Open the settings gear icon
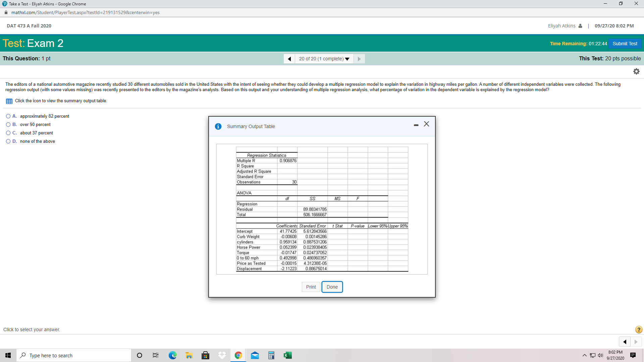Viewport: 644px width, 362px height. (636, 71)
